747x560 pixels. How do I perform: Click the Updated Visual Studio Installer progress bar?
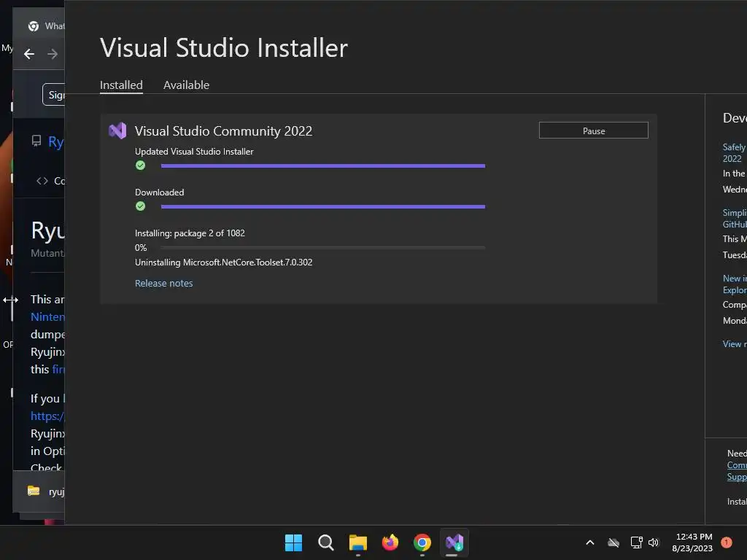[323, 166]
